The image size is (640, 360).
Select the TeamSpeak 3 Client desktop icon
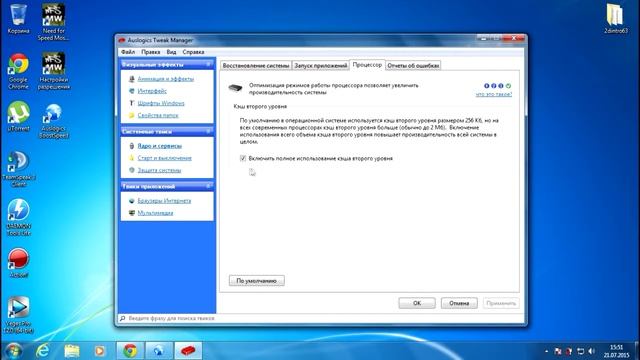[x=18, y=169]
